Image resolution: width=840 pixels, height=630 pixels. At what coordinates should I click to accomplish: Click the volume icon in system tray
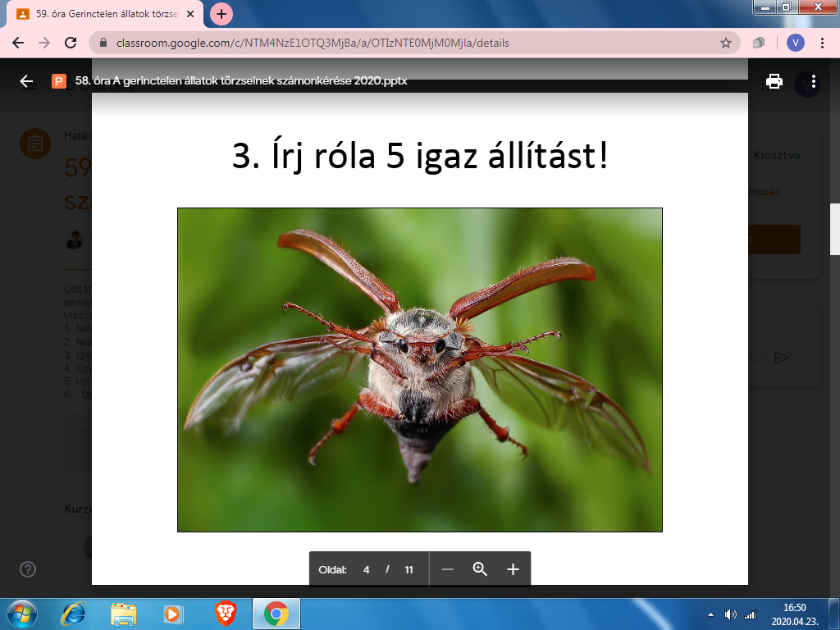tap(730, 614)
